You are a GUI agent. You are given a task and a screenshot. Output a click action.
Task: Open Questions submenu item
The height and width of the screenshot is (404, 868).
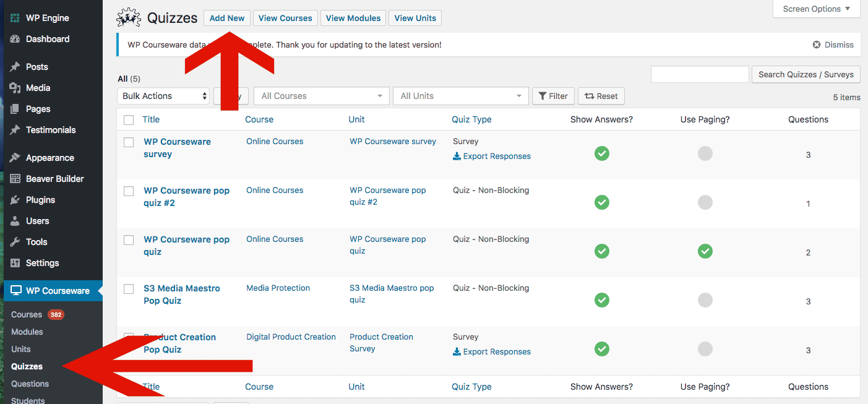click(30, 384)
